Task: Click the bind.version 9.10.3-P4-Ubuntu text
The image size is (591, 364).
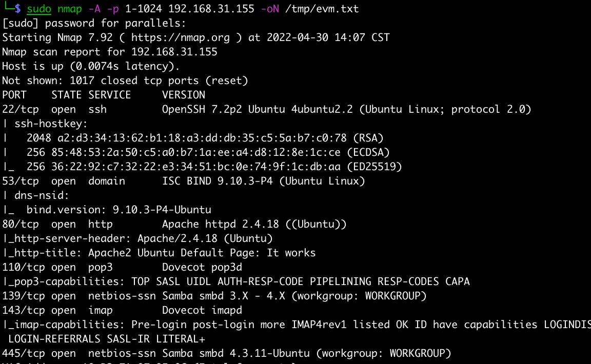Action: tap(119, 210)
